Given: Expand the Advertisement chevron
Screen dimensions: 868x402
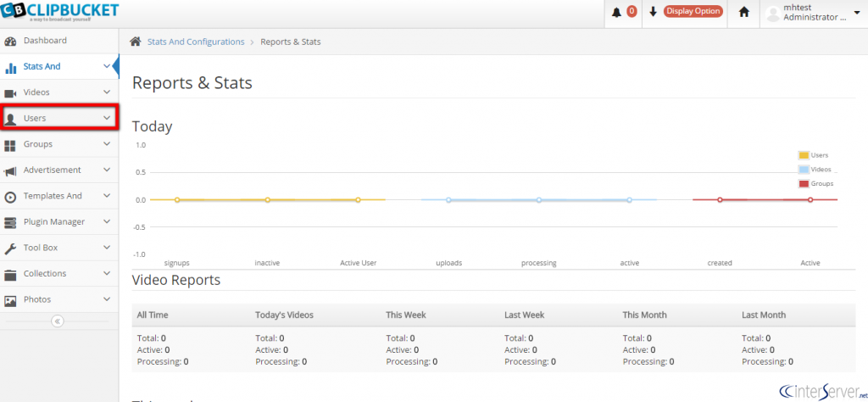Looking at the screenshot, I should [107, 170].
